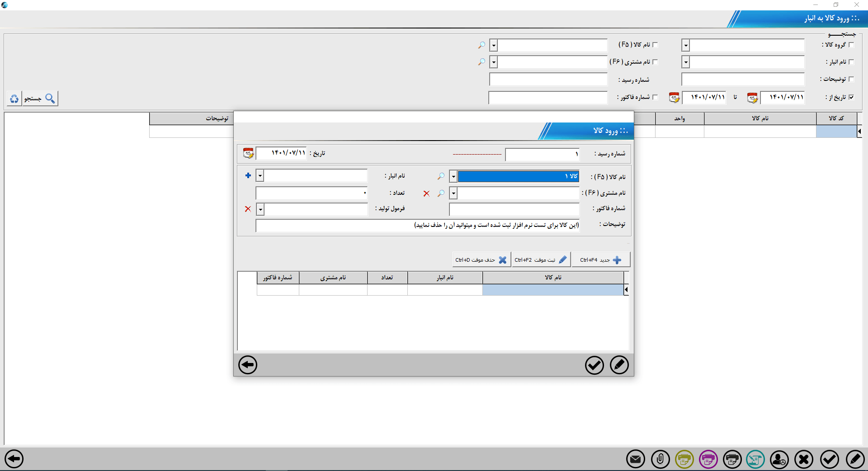Screen dimensions: 868x471
Task: Click the blue plus to add a new انبار
Action: tap(248, 176)
